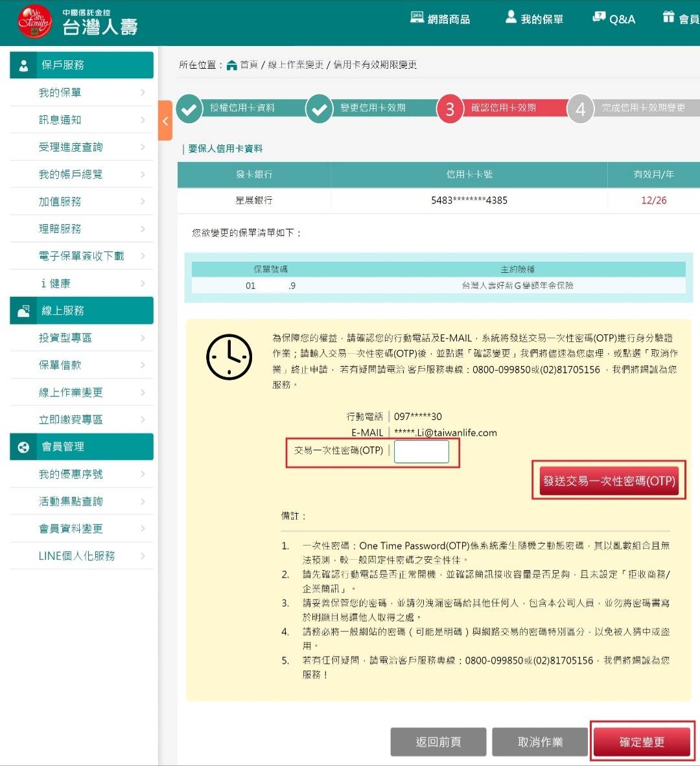Open 會員 gift menu in the top bar
The image size is (700, 766).
pos(681,19)
